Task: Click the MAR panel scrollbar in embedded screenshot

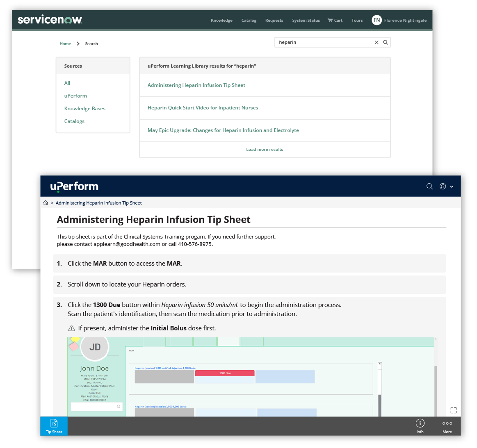Action: [x=380, y=389]
